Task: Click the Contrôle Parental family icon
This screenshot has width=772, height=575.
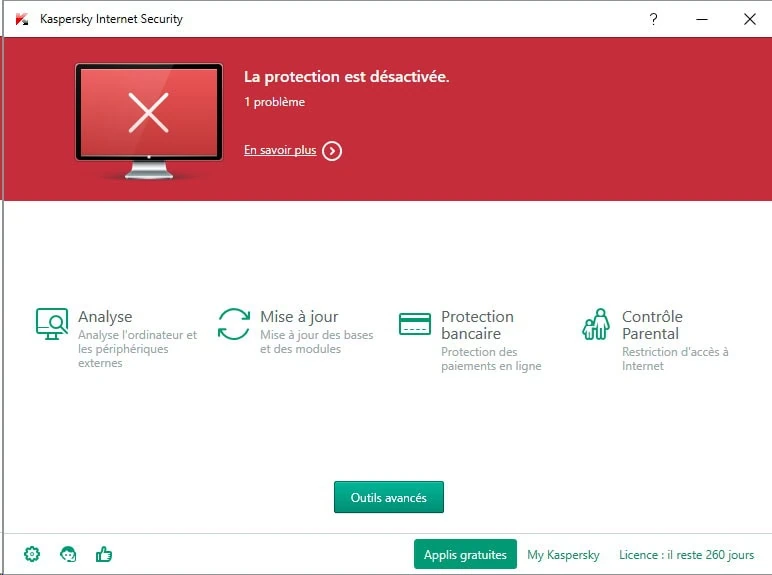Action: (x=596, y=324)
